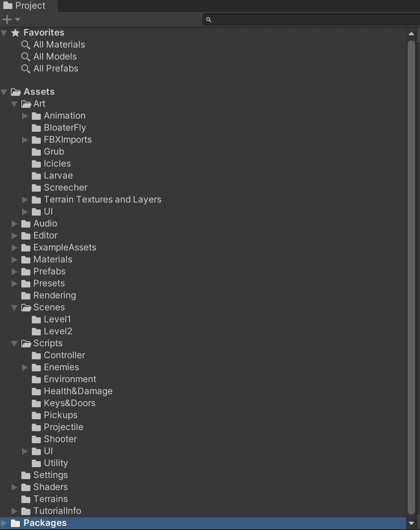Collapse the Scripts folder
The height and width of the screenshot is (530, 420).
tap(14, 344)
